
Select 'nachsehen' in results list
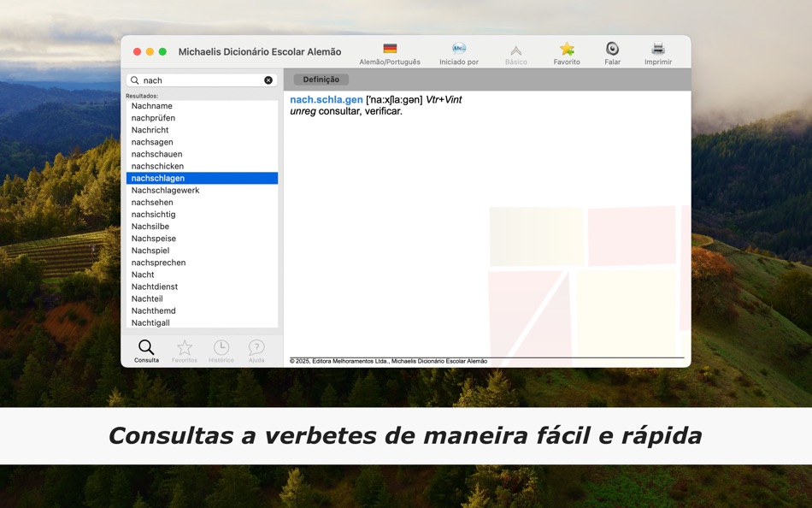click(x=202, y=202)
